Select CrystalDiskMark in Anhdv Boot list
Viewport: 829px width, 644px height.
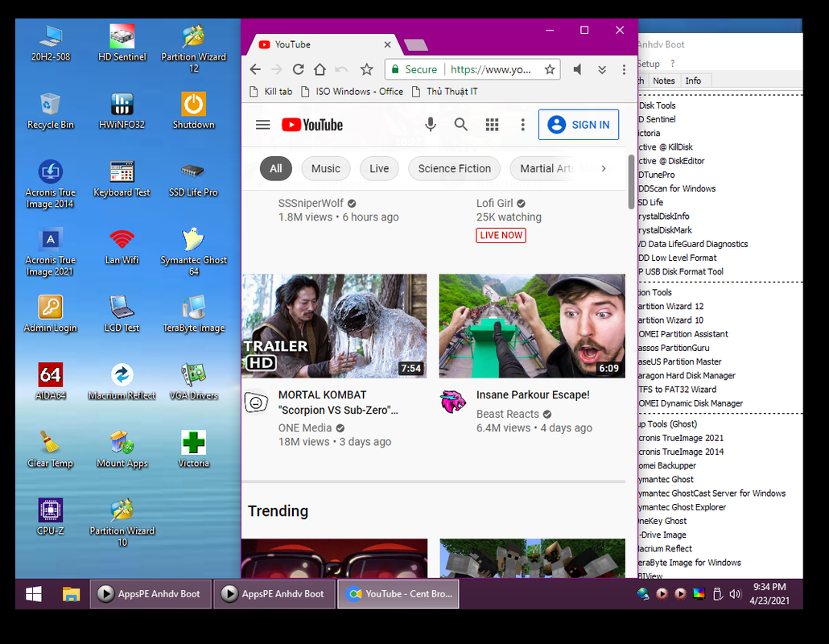665,230
